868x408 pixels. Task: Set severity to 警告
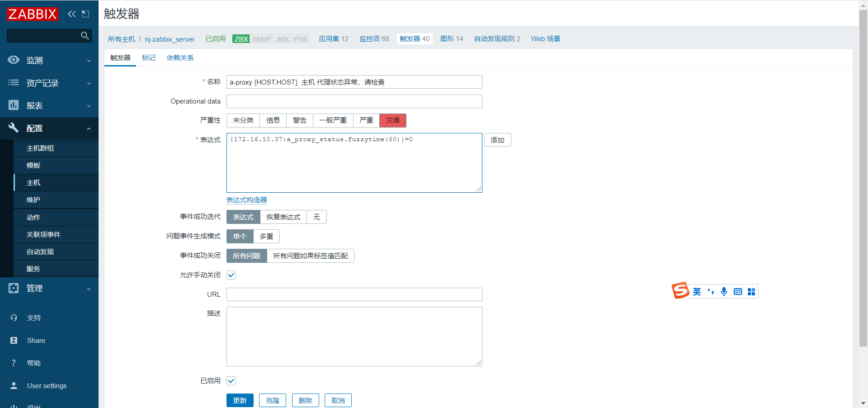[300, 120]
